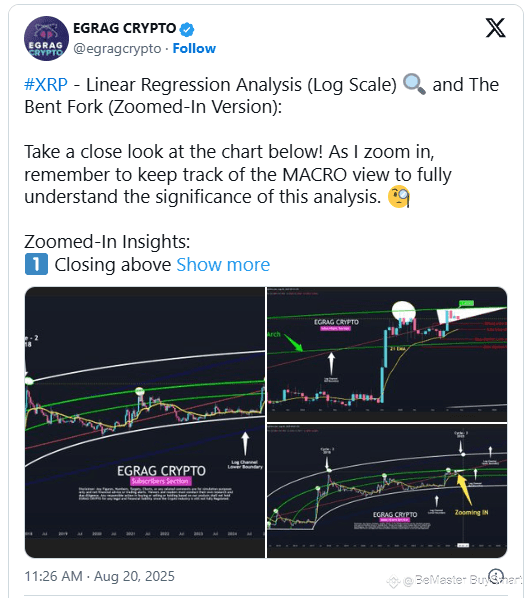This screenshot has width=530, height=598.
Task: Follow the egragcrypto account
Action: 194,48
